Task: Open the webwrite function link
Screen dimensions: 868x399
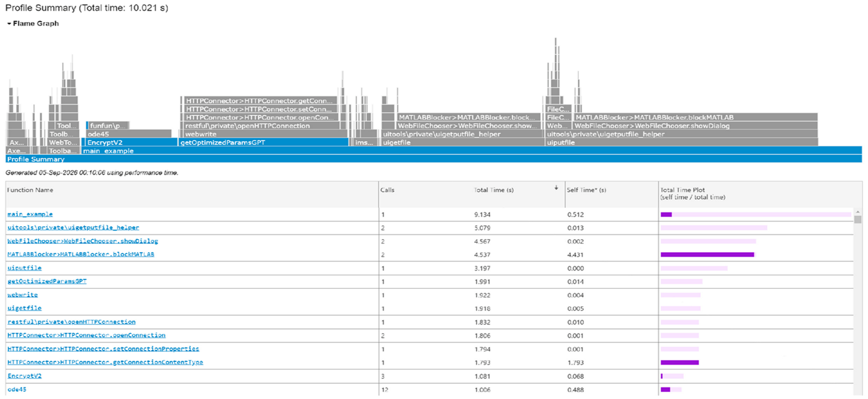Action: coord(23,295)
